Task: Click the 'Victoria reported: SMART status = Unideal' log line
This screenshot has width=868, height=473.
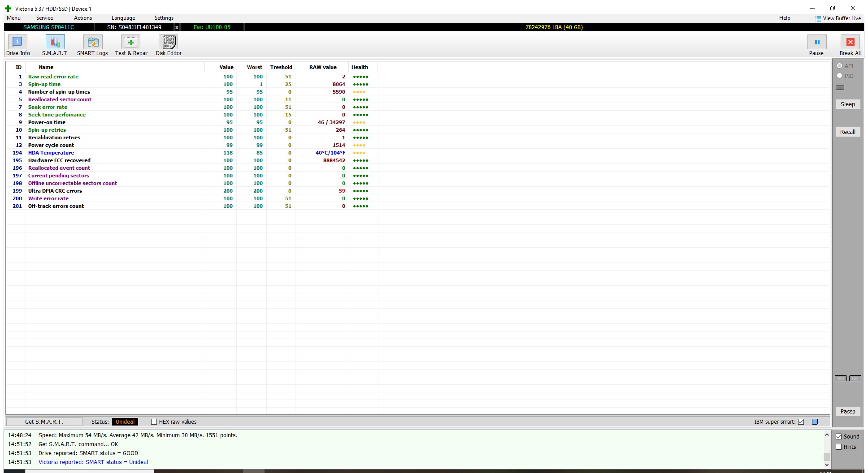Action: (x=93, y=462)
